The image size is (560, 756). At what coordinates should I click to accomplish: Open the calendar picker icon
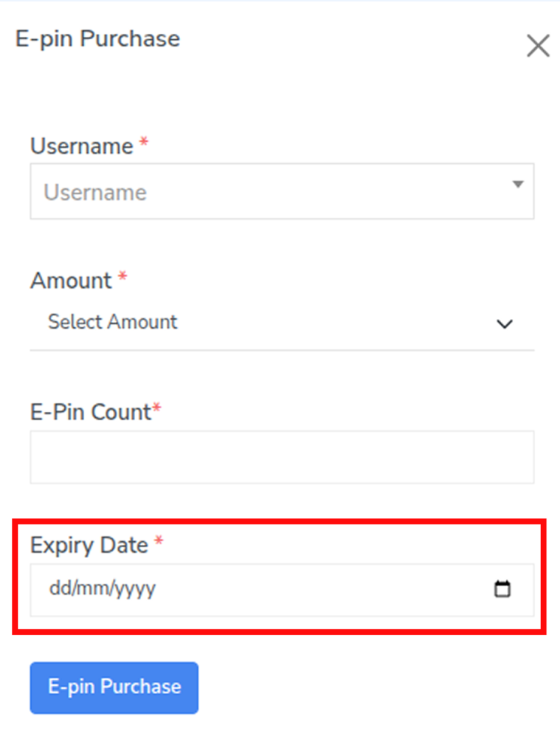pos(502,589)
